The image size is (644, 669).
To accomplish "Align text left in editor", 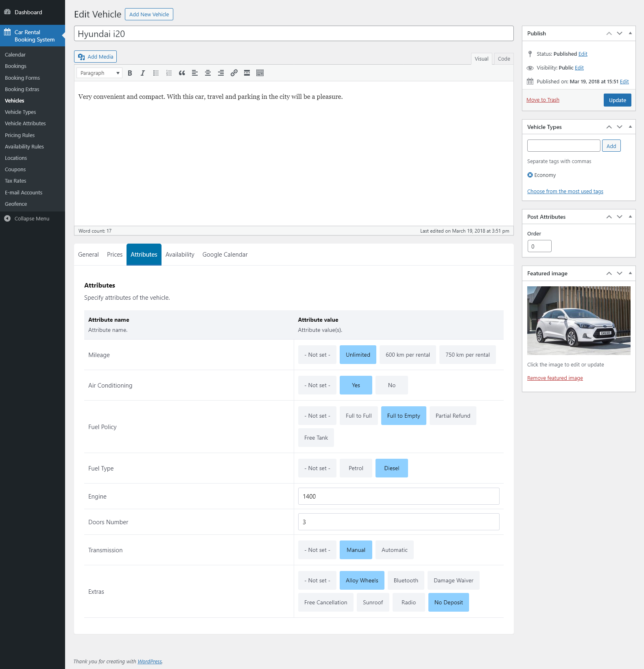I will click(x=195, y=73).
